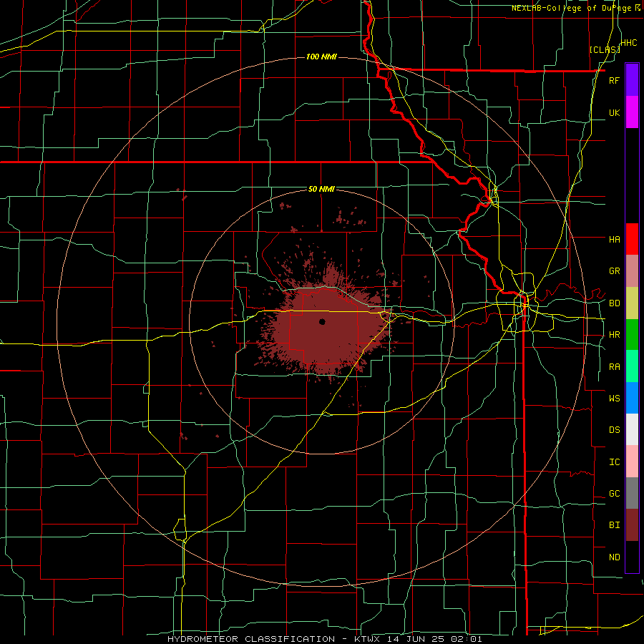Click the HR legend label
The image size is (644, 644).
[x=614, y=335]
